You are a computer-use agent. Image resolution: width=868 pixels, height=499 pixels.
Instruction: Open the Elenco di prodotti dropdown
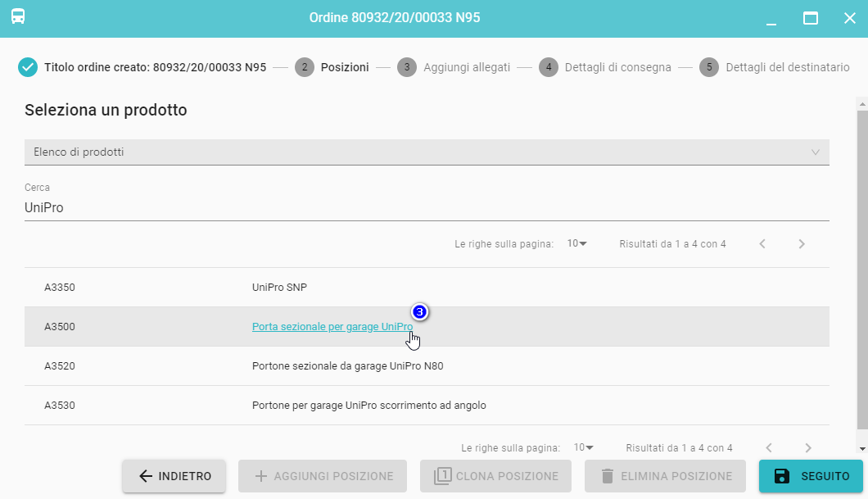click(426, 152)
